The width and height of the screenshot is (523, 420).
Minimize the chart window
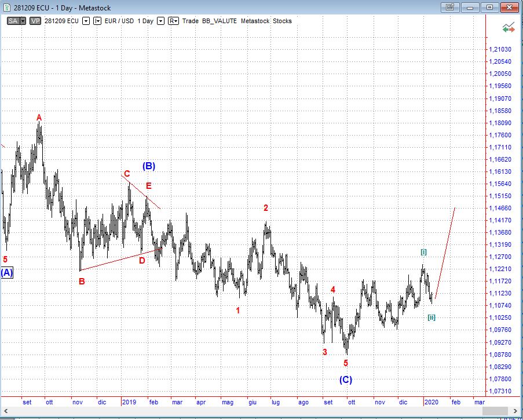point(470,7)
